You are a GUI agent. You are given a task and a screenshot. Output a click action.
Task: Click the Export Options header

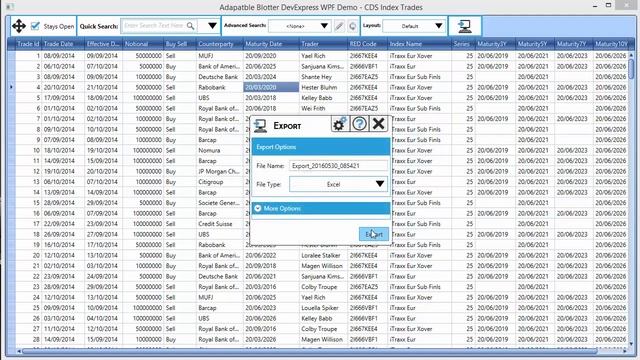(x=321, y=147)
